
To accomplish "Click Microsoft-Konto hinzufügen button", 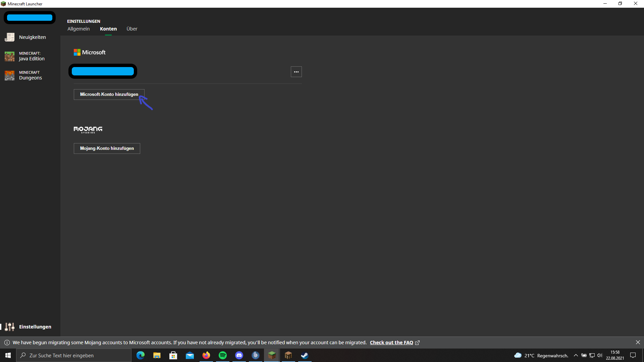I will pos(109,95).
